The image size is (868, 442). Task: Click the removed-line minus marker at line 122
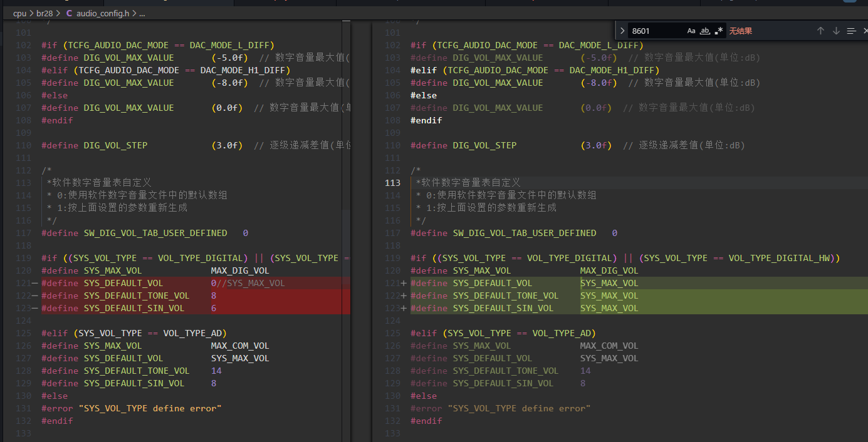pyautogui.click(x=35, y=296)
